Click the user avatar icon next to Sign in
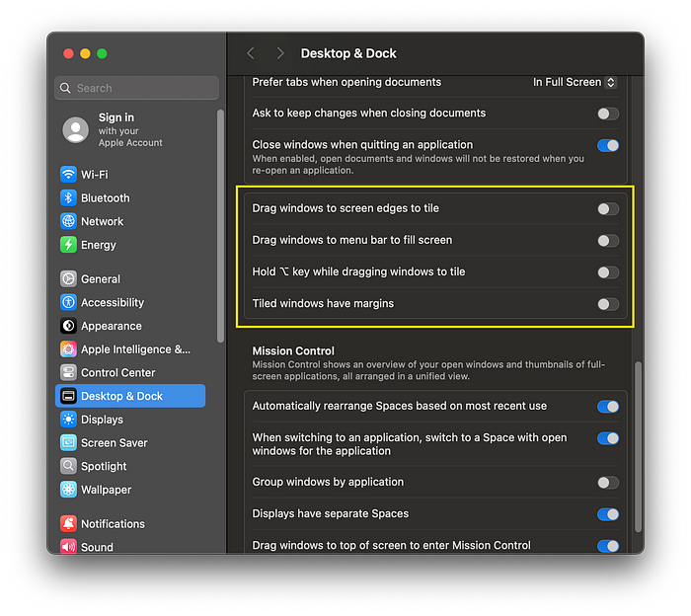The height and width of the screenshot is (616, 691). coord(76,129)
